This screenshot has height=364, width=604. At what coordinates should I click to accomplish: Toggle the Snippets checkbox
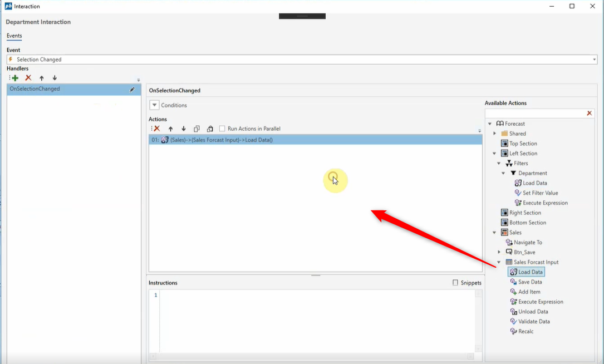pos(455,283)
